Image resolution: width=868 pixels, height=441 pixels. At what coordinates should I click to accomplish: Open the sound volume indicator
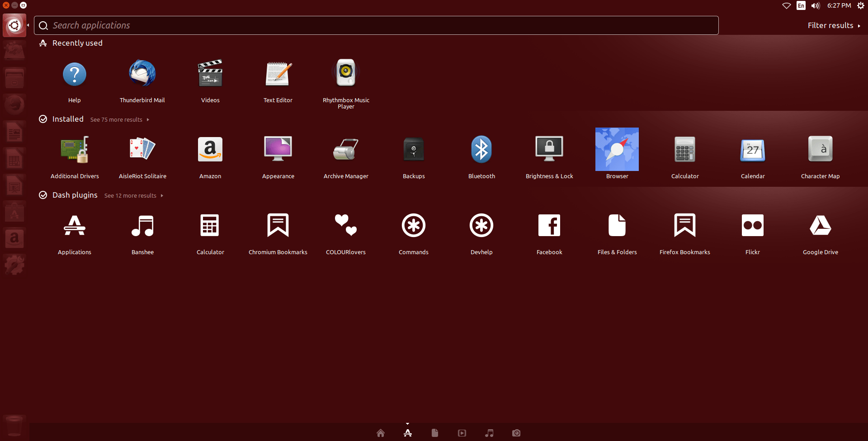pos(816,5)
